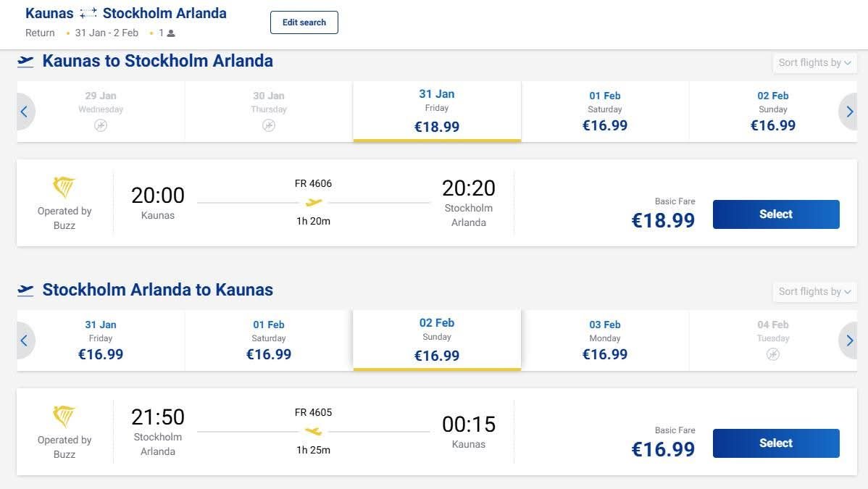Click the no-flight icon under 29 Jan
This screenshot has width=868, height=489.
pyautogui.click(x=101, y=126)
